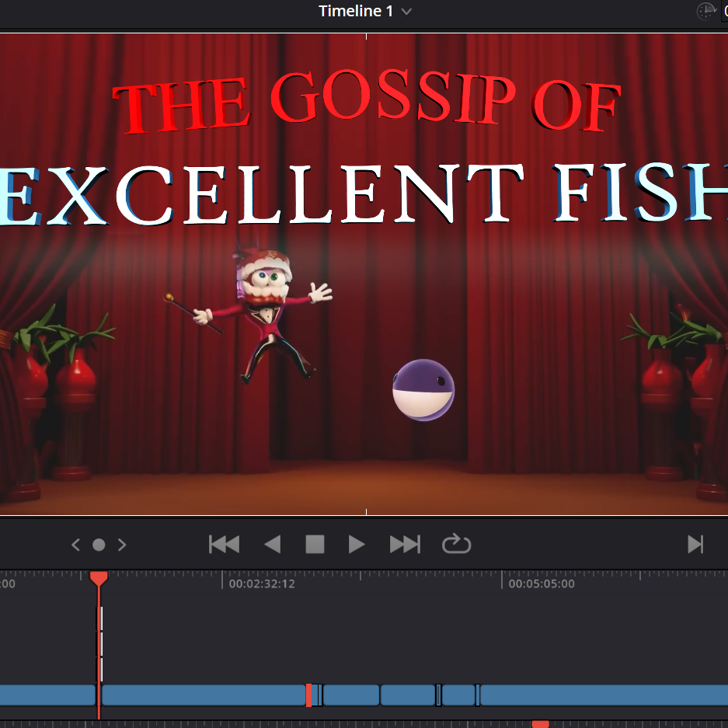Select the long blue clip right of playhead
Image resolution: width=728 pixels, height=728 pixels.
coord(203,695)
